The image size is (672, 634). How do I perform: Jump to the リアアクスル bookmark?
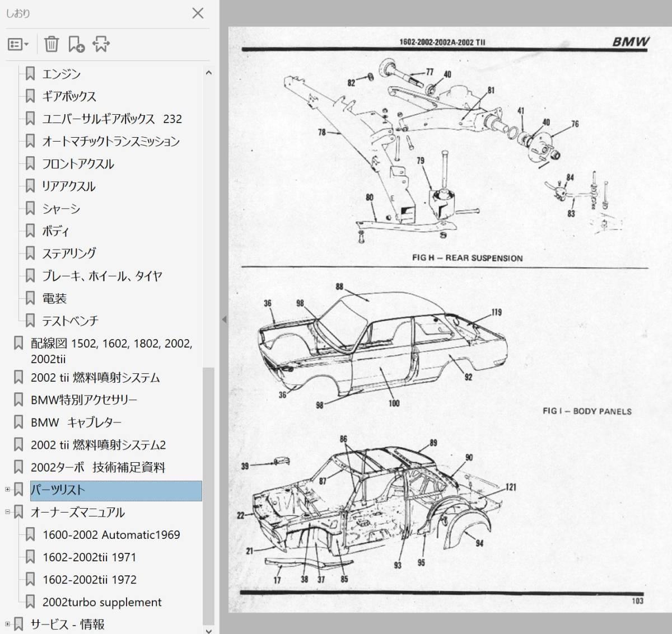[69, 186]
